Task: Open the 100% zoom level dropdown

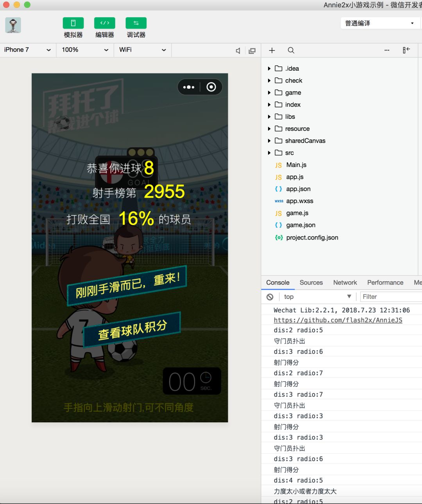Action: [85, 50]
